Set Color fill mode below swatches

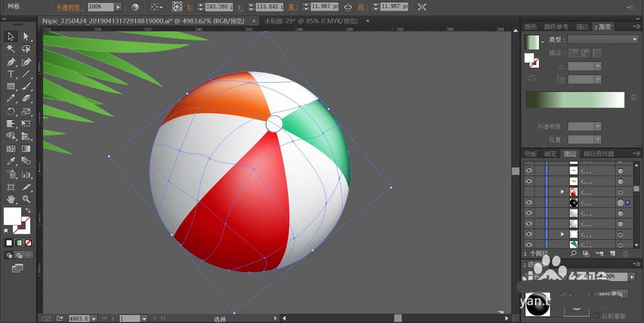(x=9, y=243)
